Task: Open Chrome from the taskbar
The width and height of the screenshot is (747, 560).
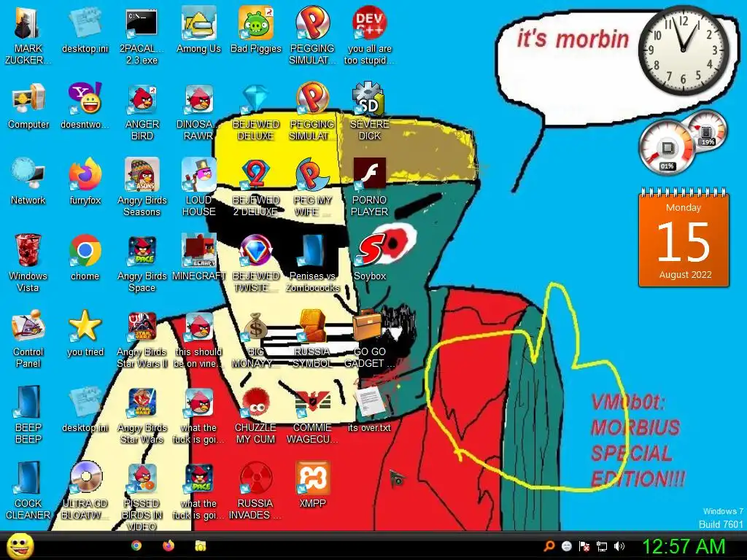Action: click(x=136, y=545)
